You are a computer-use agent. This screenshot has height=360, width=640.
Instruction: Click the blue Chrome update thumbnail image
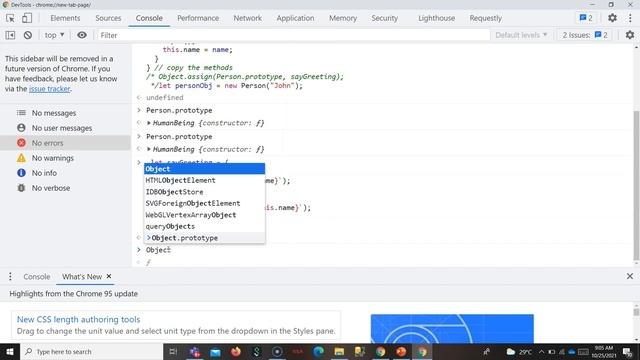coord(452,329)
